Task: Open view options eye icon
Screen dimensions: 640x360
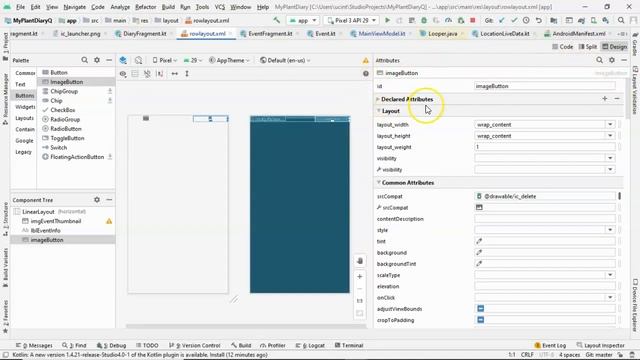Action: (x=123, y=74)
